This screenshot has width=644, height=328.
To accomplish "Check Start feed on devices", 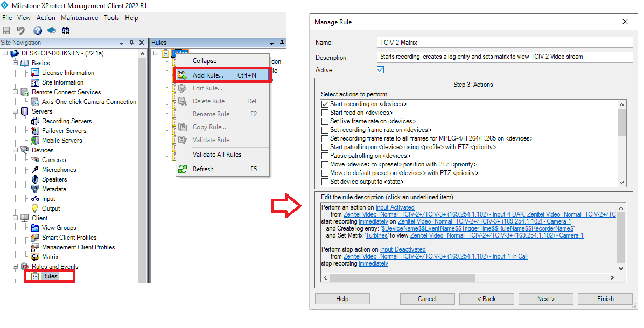I will pyautogui.click(x=325, y=113).
